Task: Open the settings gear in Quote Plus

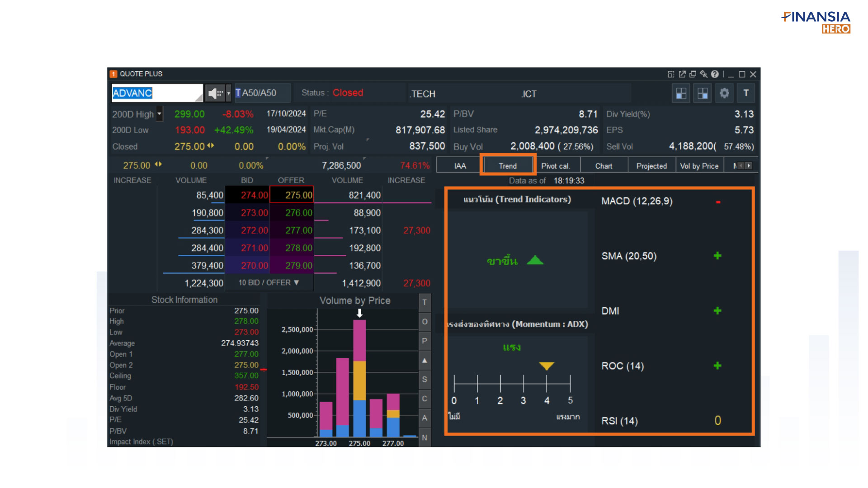Action: point(724,94)
